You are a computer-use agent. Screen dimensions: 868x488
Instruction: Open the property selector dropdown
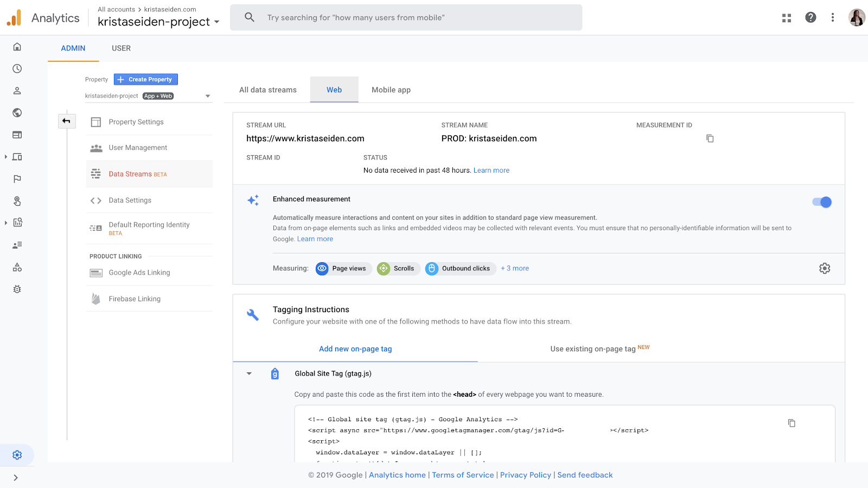pos(148,96)
